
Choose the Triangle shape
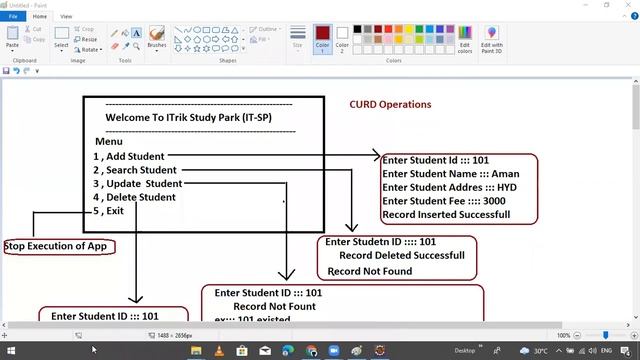pos(235,30)
